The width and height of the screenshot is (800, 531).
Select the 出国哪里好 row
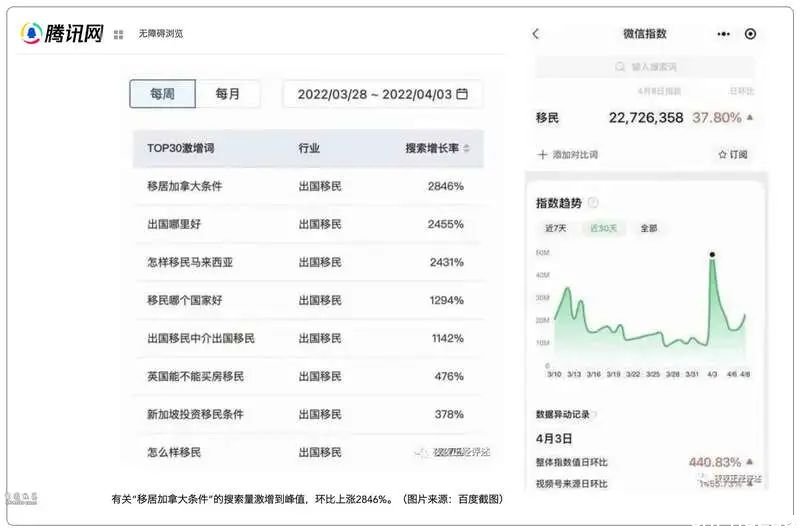[x=308, y=224]
